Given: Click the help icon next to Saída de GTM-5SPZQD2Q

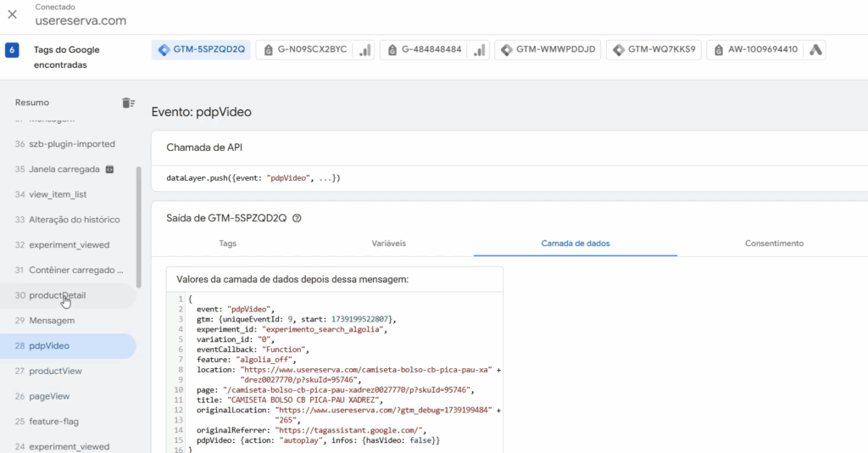Looking at the screenshot, I should [x=297, y=218].
